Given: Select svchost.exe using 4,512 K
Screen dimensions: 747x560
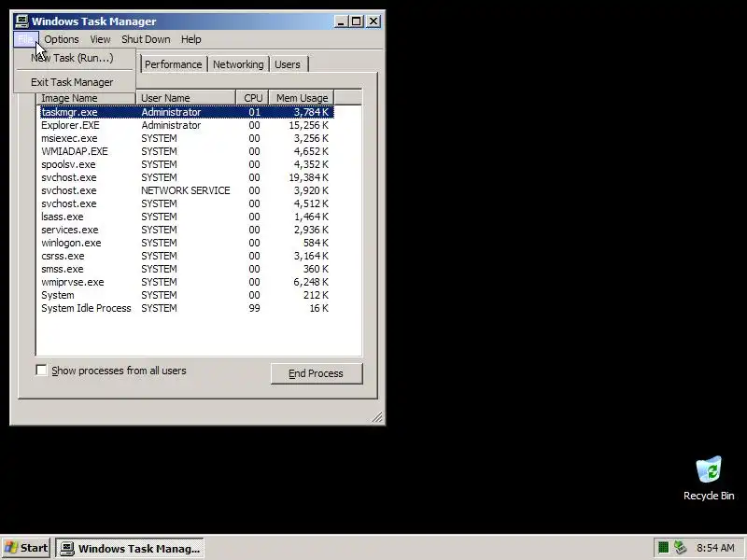Looking at the screenshot, I should pyautogui.click(x=187, y=203).
